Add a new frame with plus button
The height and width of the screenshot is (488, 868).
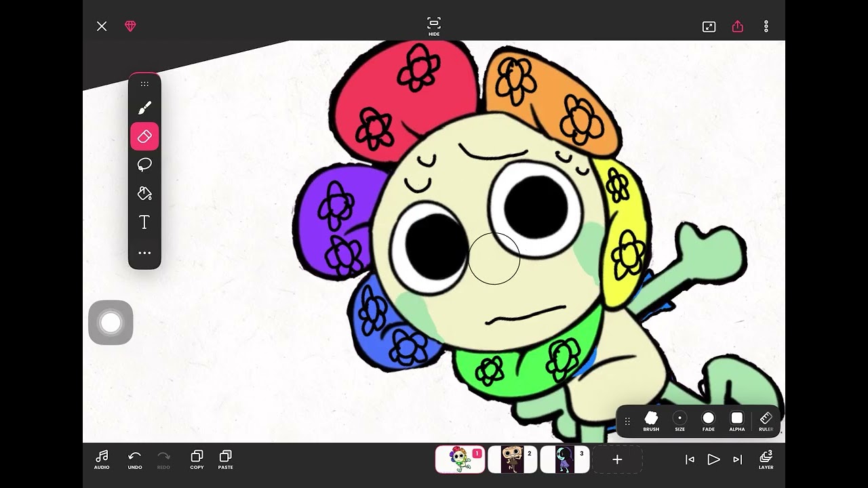[617, 460]
